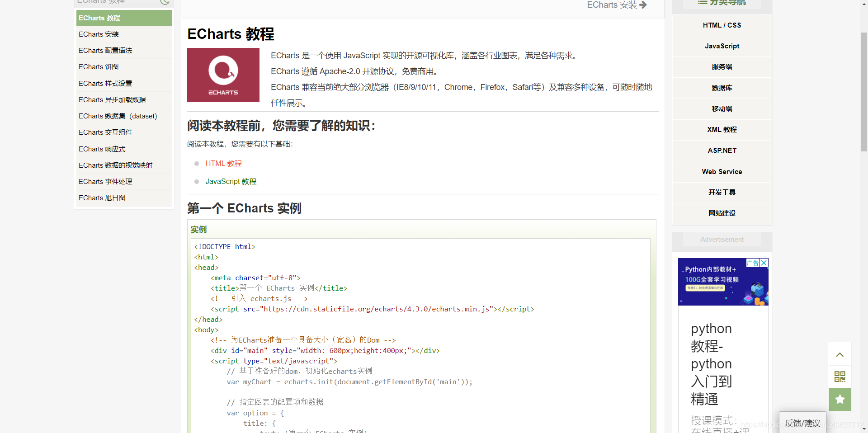Click the green star favorite icon

(840, 400)
